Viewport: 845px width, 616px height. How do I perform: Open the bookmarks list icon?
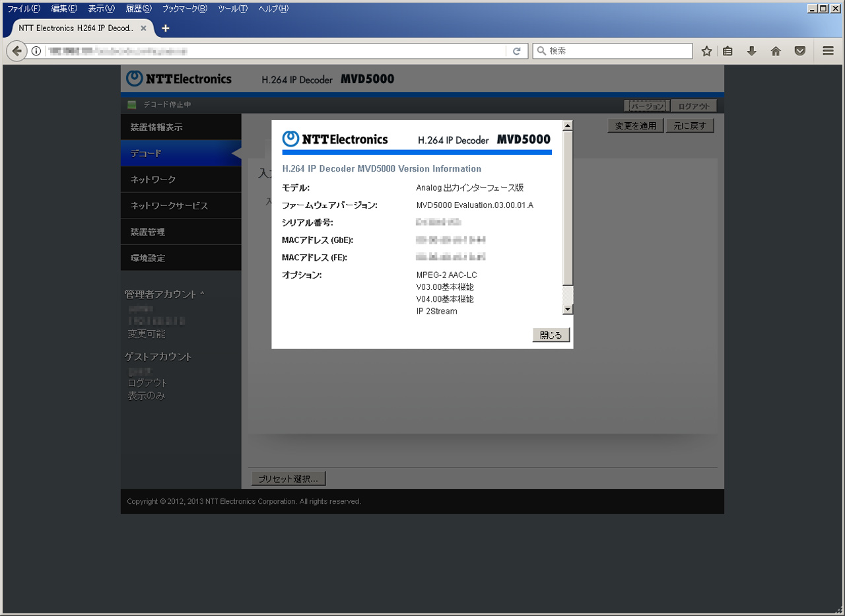click(728, 51)
